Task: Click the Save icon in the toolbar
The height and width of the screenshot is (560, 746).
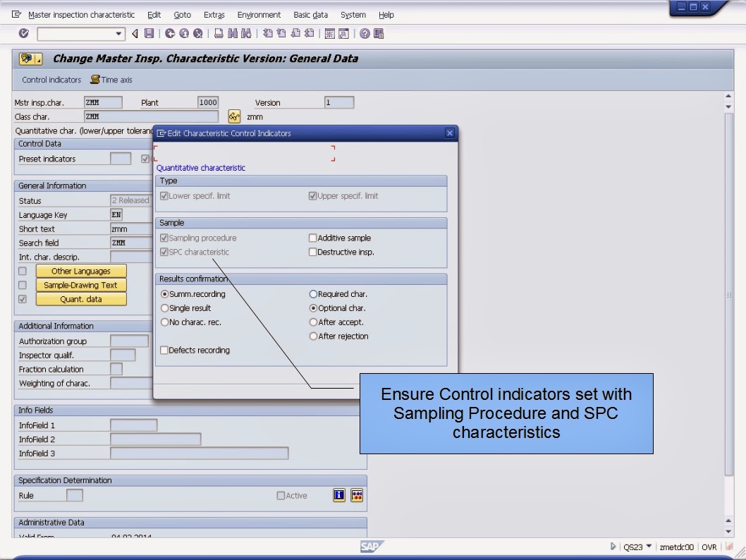Action: pos(149,33)
